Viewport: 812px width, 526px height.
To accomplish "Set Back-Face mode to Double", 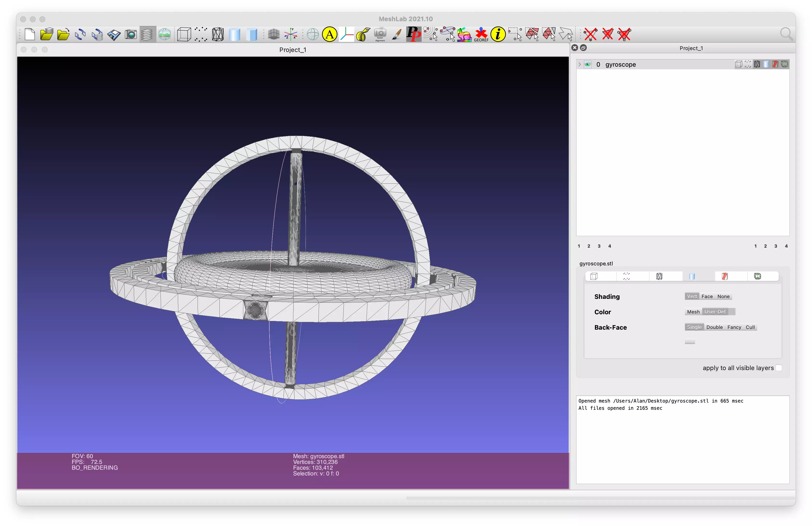I will point(715,327).
